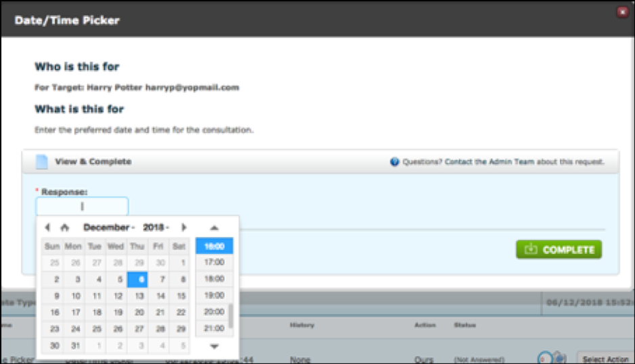635x364 pixels.
Task: Click the time list scrollbar handle
Action: (231, 316)
